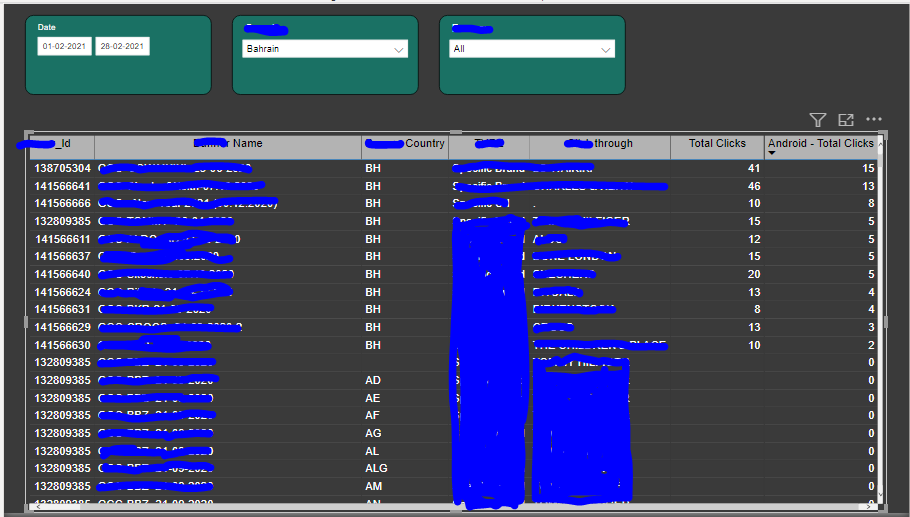910x517 pixels.
Task: Click the Date slicer label
Action: click(x=46, y=27)
